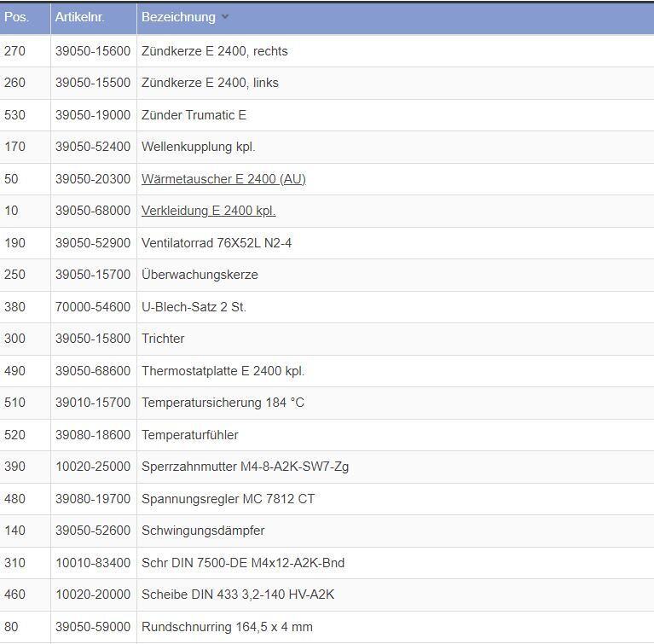Click the Bezeichnung column header
The width and height of the screenshot is (654, 644).
[178, 17]
